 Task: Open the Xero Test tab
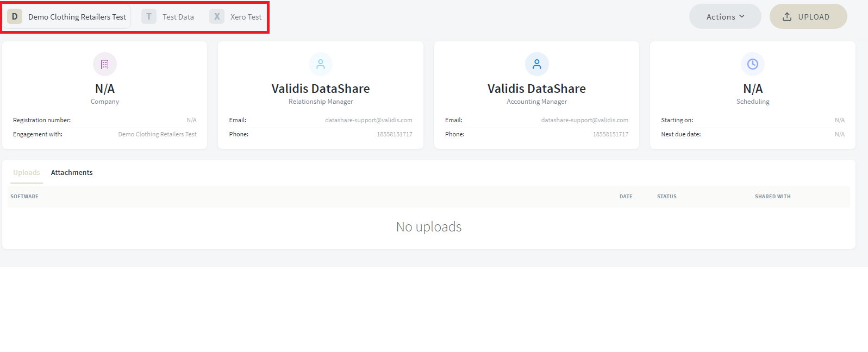(x=236, y=17)
